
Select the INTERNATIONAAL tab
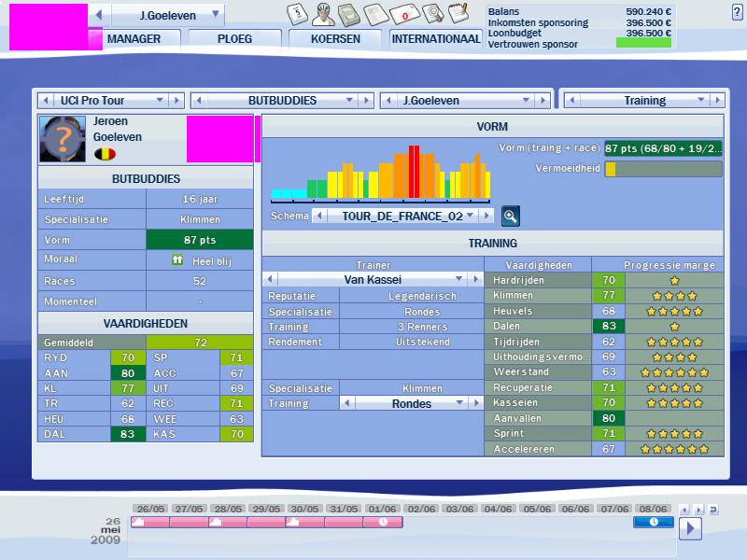pos(436,39)
